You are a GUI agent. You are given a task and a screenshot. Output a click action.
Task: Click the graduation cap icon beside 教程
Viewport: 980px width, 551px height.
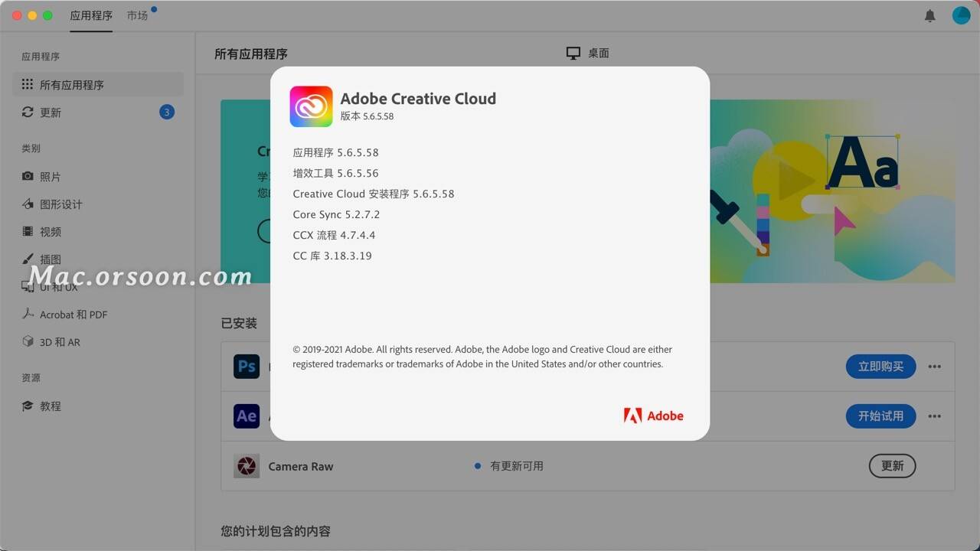tap(28, 406)
